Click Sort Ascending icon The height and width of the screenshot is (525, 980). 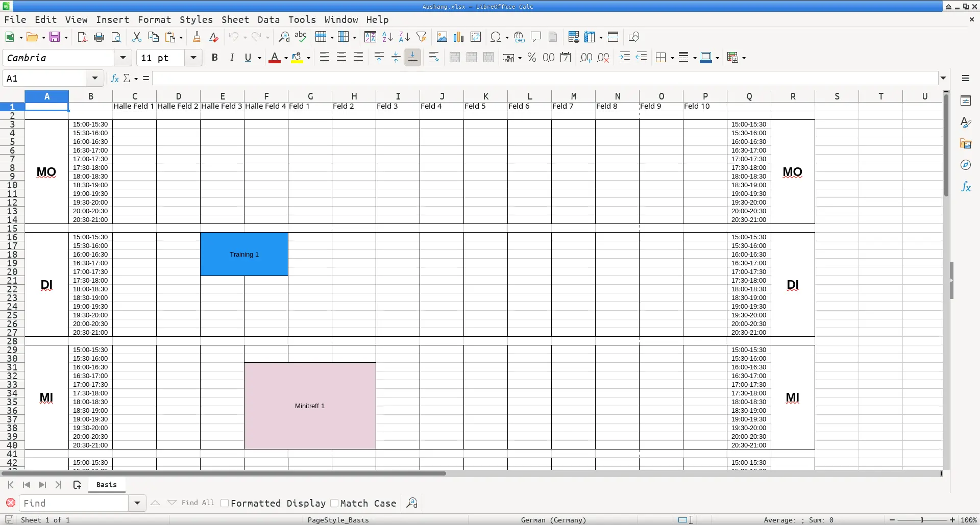point(387,37)
